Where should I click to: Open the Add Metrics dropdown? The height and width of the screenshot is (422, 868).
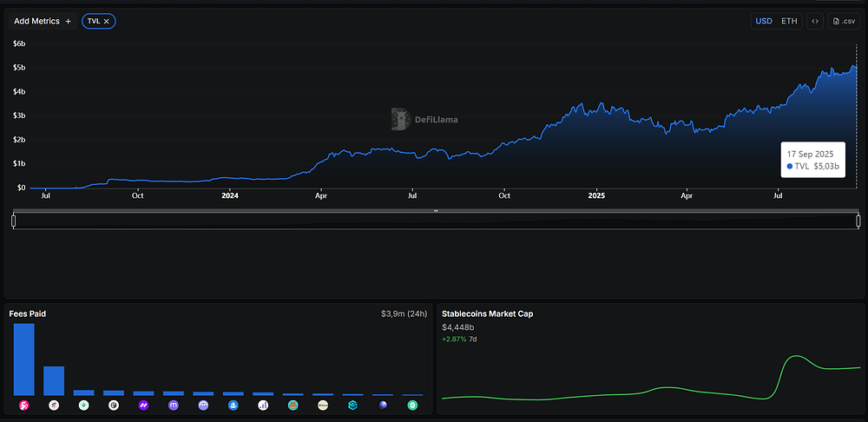click(43, 21)
